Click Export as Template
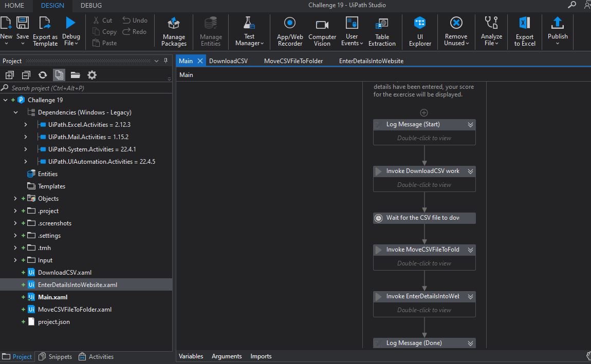591x364 pixels. [x=45, y=32]
